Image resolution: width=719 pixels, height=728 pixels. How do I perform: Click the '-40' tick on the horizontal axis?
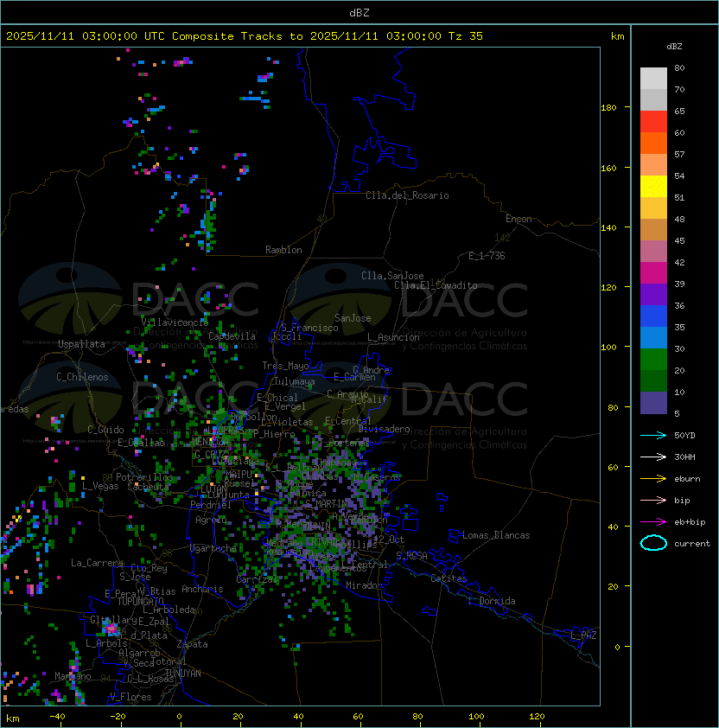coord(58,717)
